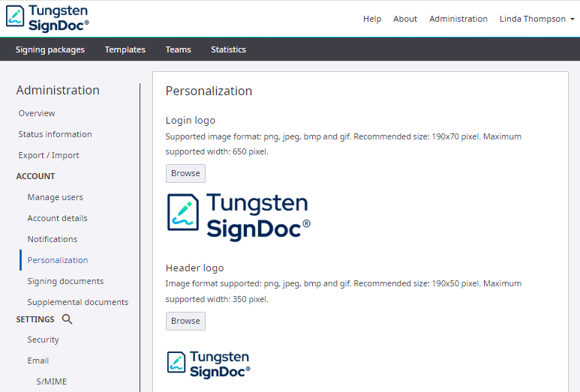Open Signing documents in sidebar

pos(65,281)
